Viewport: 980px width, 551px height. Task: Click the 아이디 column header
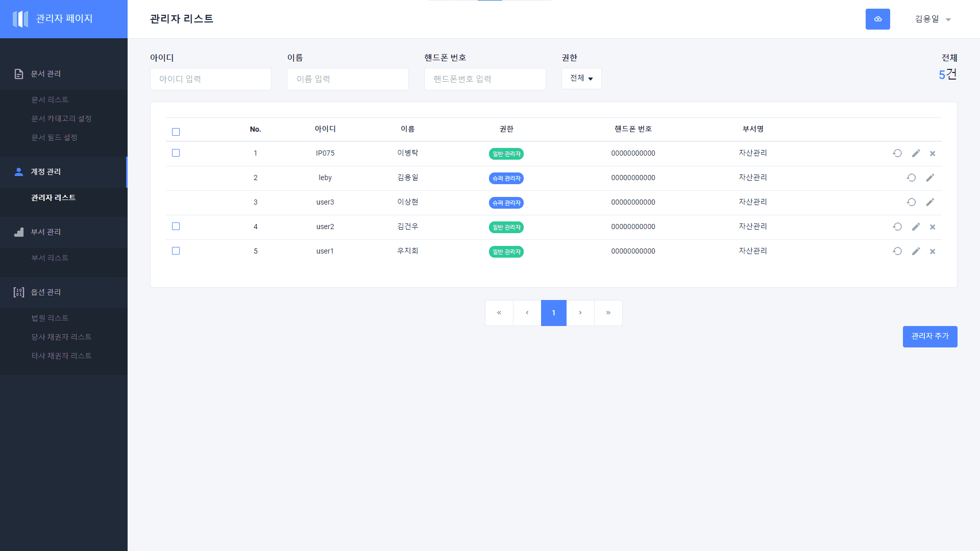pos(325,129)
